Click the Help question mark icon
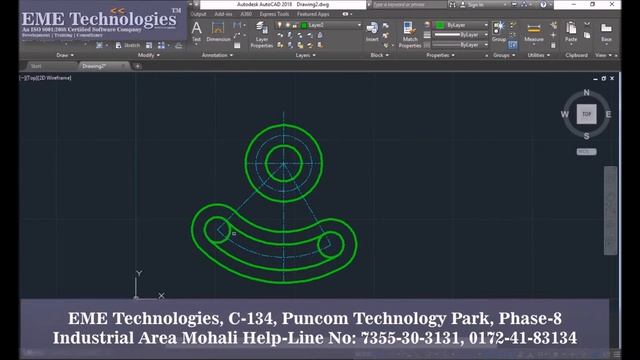 [x=543, y=4]
